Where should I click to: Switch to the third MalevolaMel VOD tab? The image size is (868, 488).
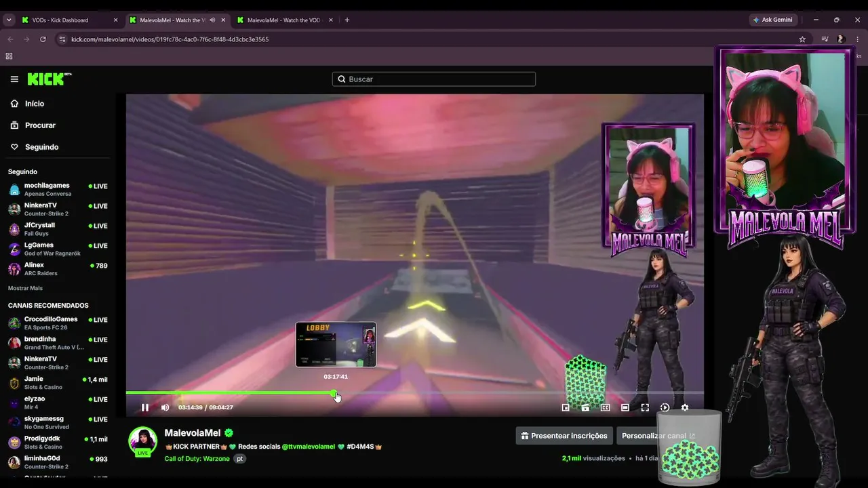point(285,20)
